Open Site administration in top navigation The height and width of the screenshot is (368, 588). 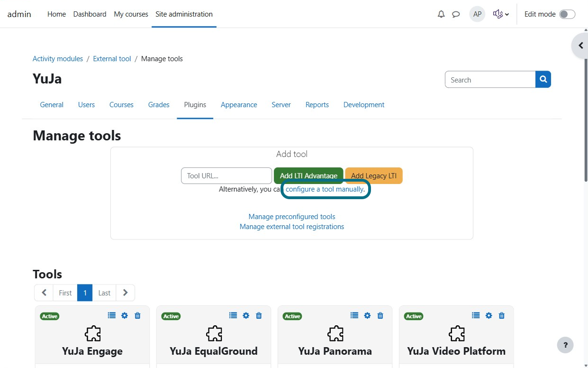(184, 14)
